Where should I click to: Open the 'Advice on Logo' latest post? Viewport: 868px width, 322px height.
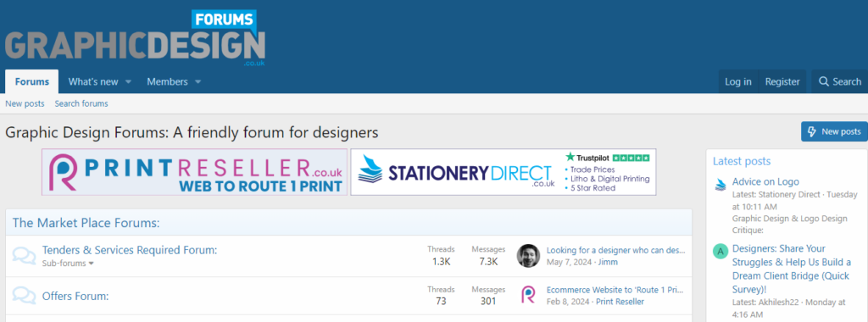[x=765, y=181]
